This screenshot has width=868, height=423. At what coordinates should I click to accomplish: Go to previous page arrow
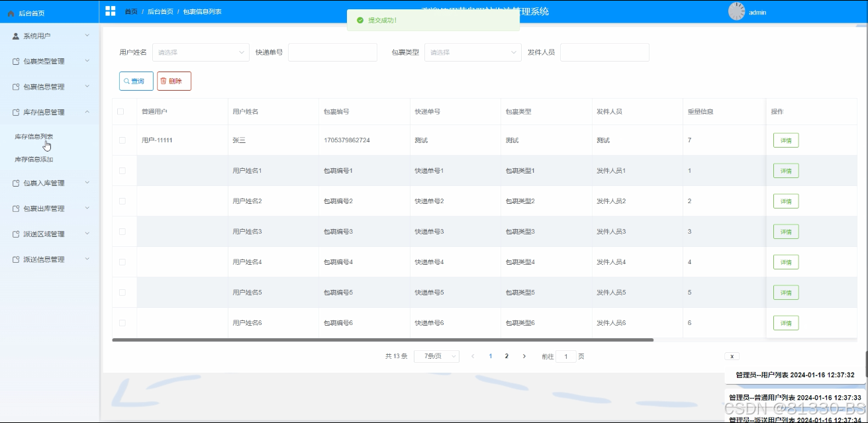tap(473, 356)
